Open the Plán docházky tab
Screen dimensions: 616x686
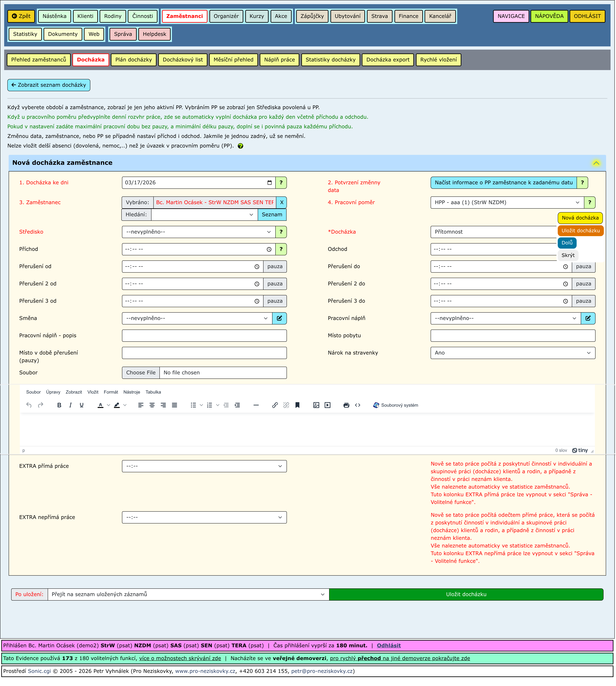(133, 60)
